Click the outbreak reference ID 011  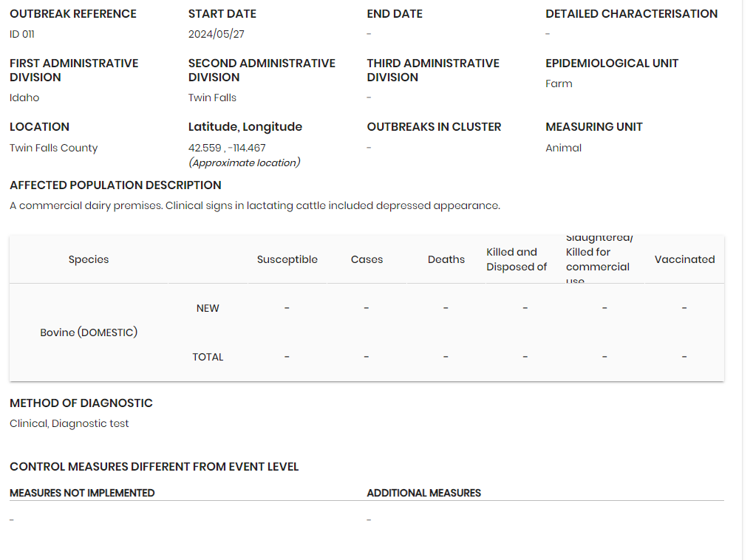[x=22, y=34]
